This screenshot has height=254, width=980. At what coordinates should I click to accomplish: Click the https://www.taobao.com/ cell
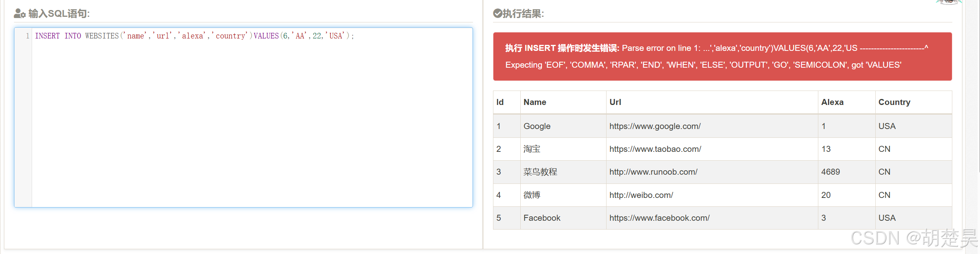coord(712,149)
